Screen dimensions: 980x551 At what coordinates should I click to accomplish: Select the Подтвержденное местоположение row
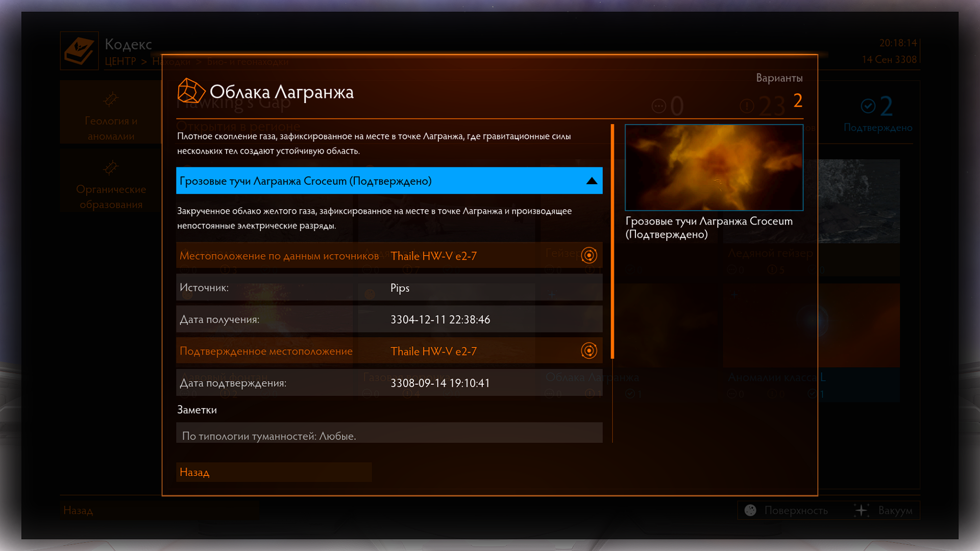coord(389,350)
